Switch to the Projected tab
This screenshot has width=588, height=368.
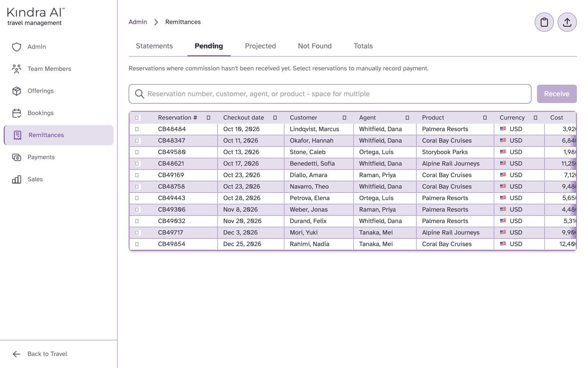click(261, 46)
